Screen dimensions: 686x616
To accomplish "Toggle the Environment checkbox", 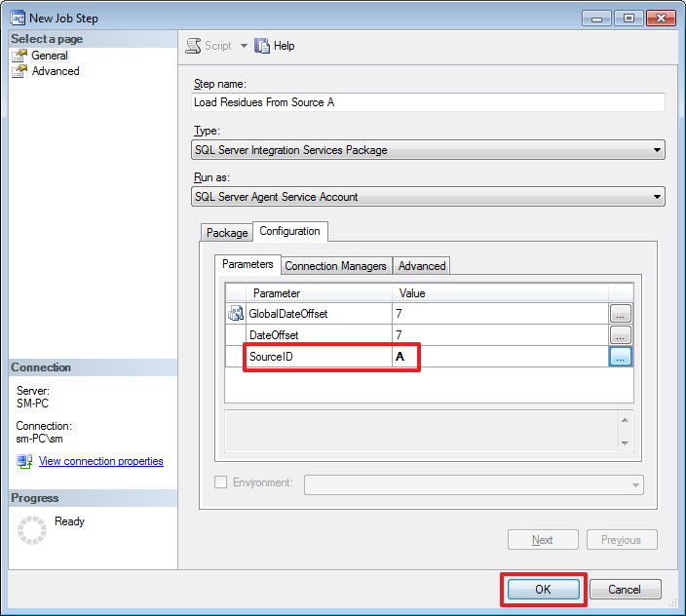I will (220, 482).
